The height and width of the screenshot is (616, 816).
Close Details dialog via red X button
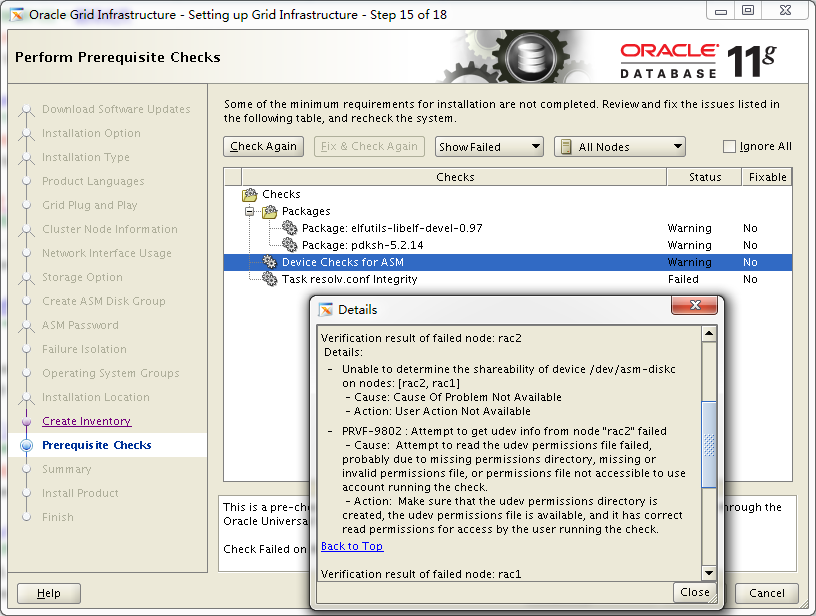point(695,305)
